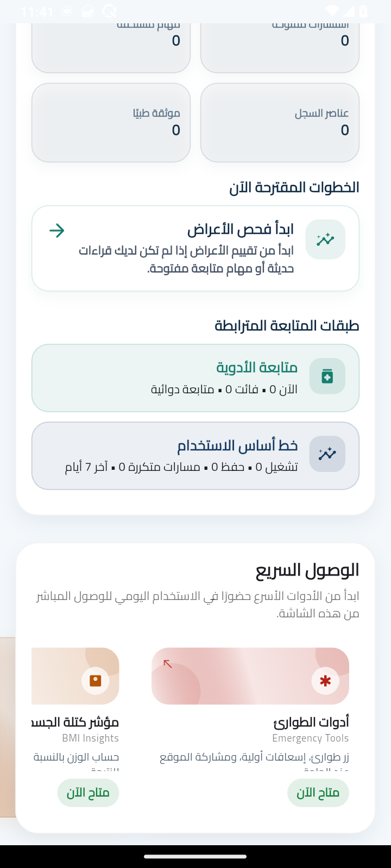The height and width of the screenshot is (868, 391).
Task: Open the خط أساس الاستخدام usage card
Action: coord(195,456)
